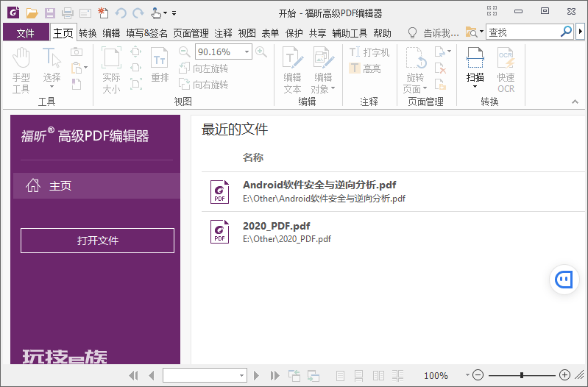This screenshot has height=387, width=588.
Task: Go to previous page in status bar
Action: tap(151, 375)
